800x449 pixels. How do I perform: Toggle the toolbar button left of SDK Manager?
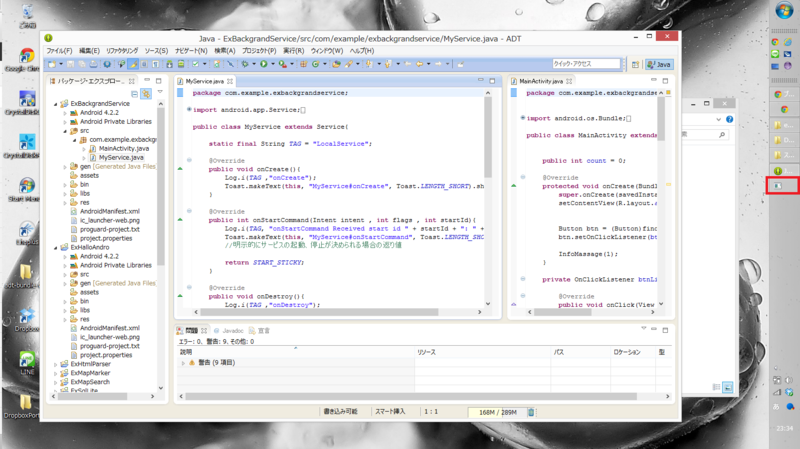pos(156,64)
